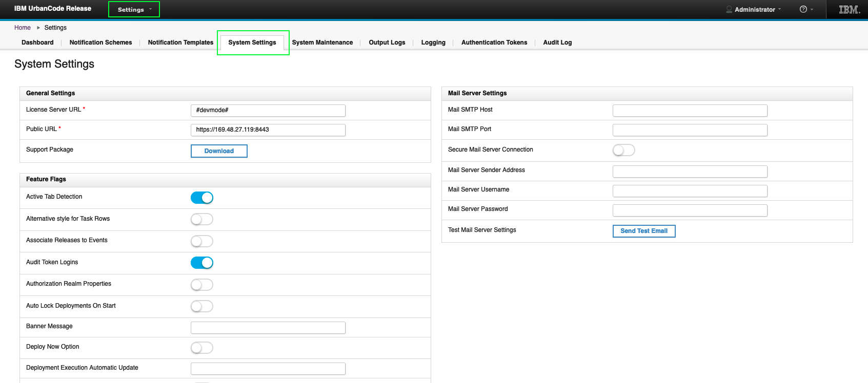Turn off Audit Token Logins
868x383 pixels.
tap(202, 263)
